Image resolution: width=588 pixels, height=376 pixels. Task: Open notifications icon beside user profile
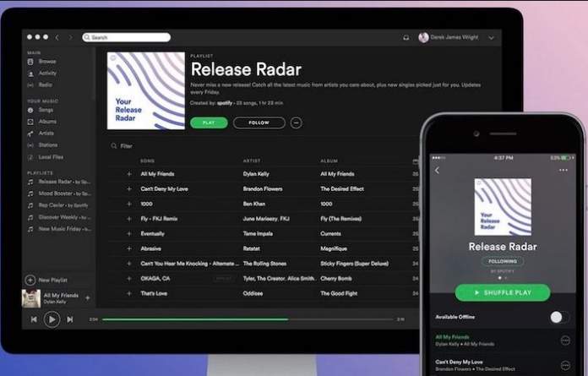point(406,37)
